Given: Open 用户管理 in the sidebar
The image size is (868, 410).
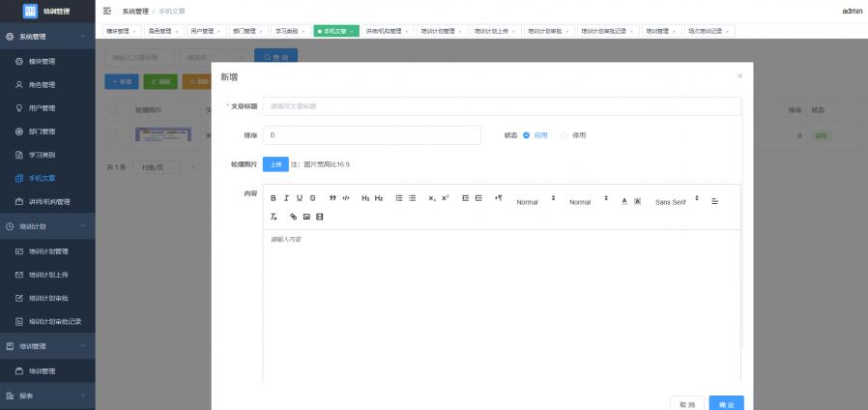Looking at the screenshot, I should pos(42,107).
